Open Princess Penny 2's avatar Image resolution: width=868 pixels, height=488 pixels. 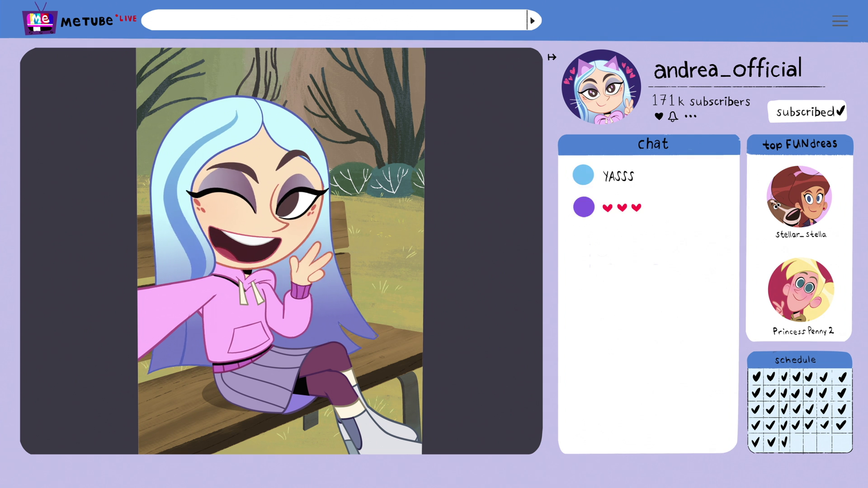(801, 290)
